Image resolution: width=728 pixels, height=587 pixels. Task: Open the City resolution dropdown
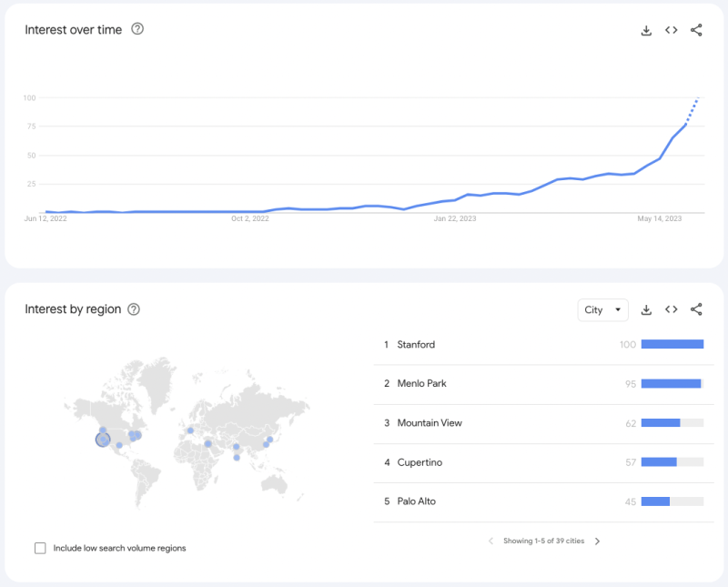point(603,310)
